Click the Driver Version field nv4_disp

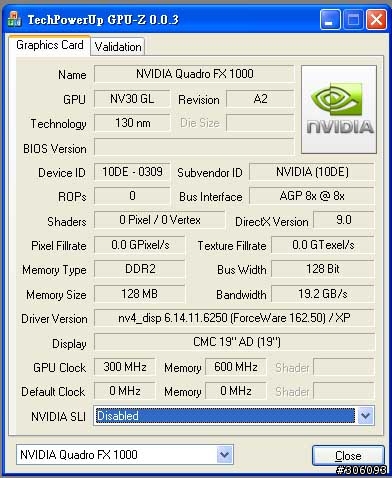click(x=234, y=318)
